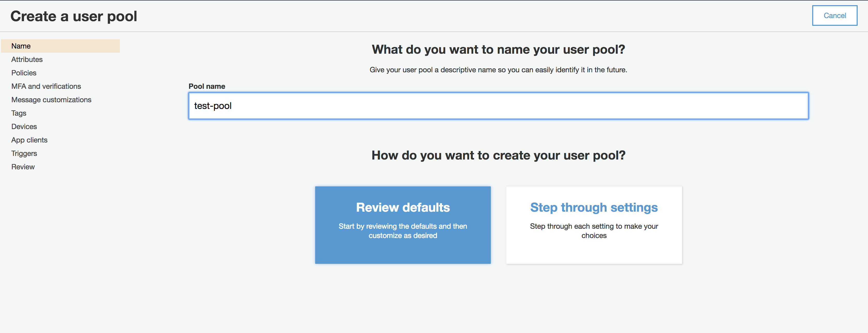Image resolution: width=868 pixels, height=333 pixels.
Task: Click the Tags navigation item
Action: click(19, 113)
